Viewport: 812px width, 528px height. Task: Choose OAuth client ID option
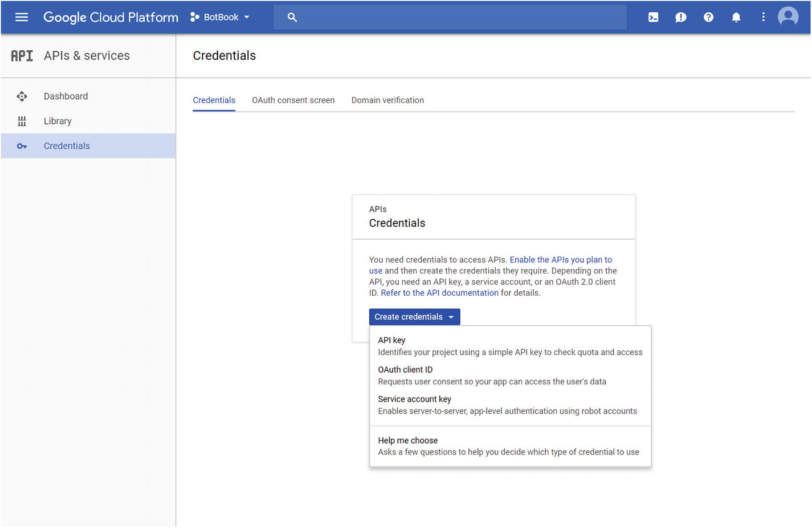coord(405,370)
